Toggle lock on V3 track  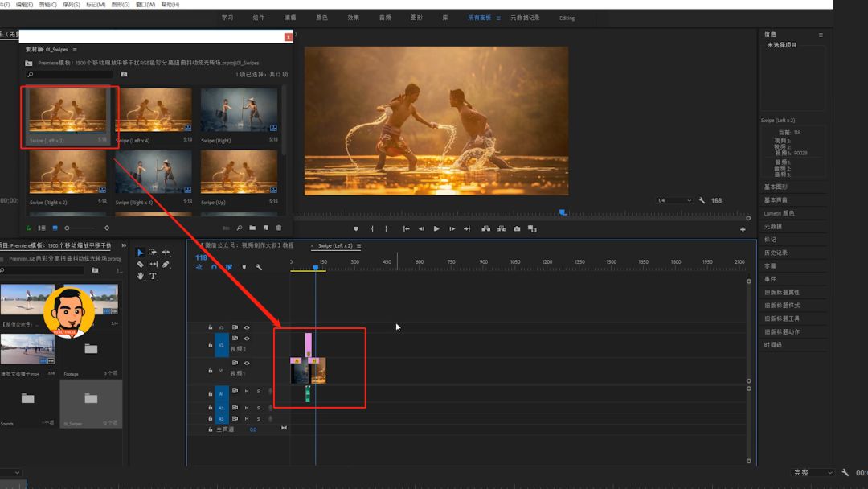point(211,327)
